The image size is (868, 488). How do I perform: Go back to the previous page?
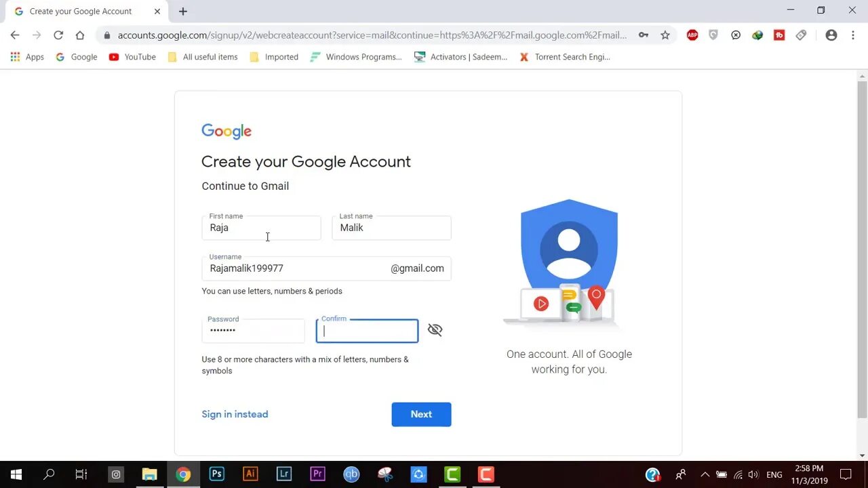pyautogui.click(x=15, y=35)
